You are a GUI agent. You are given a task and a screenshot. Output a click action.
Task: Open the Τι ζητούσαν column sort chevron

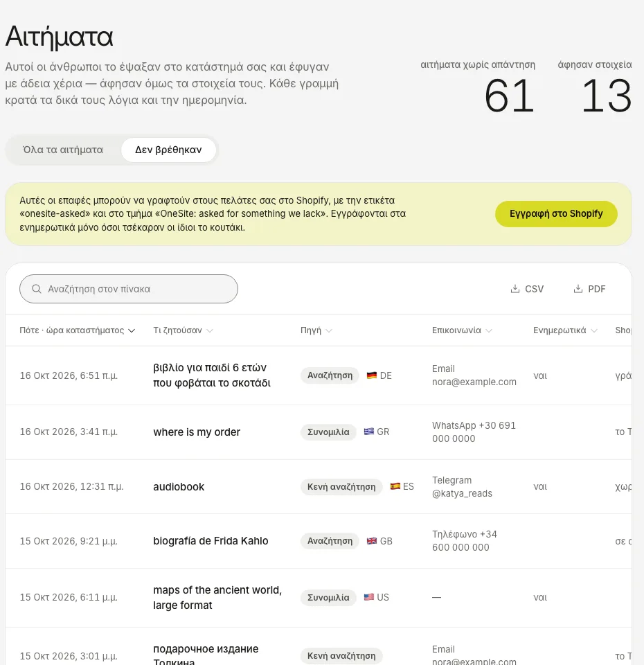coord(209,331)
